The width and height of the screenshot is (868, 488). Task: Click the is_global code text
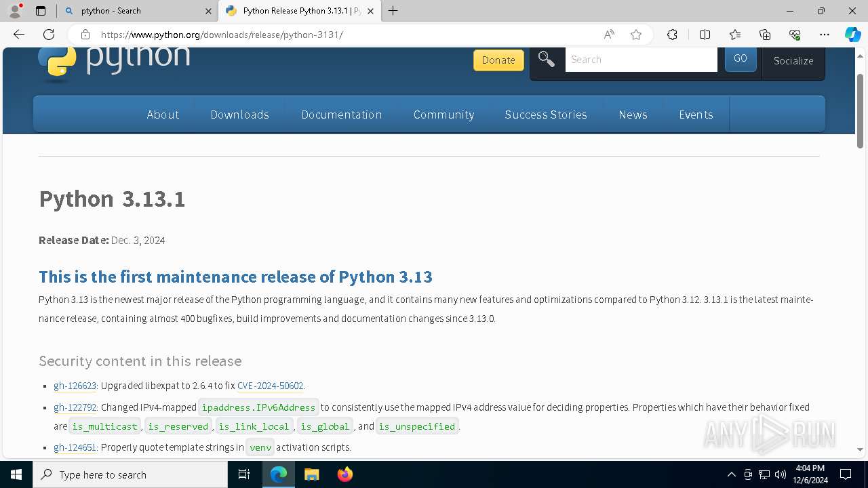point(325,426)
